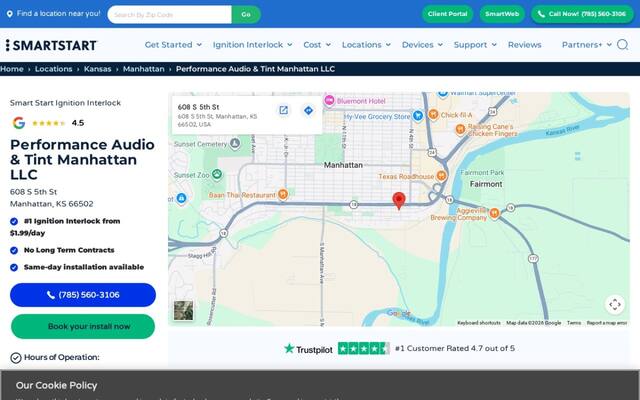Click the blue map marker beside Sunset Zoo
This screenshot has height=400, width=640.
pyautogui.click(x=182, y=199)
